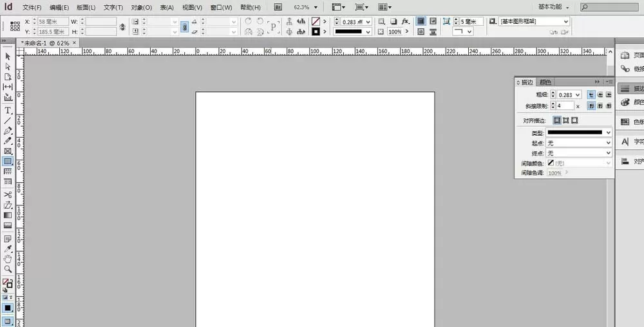Align stroke to outside

[x=574, y=120]
